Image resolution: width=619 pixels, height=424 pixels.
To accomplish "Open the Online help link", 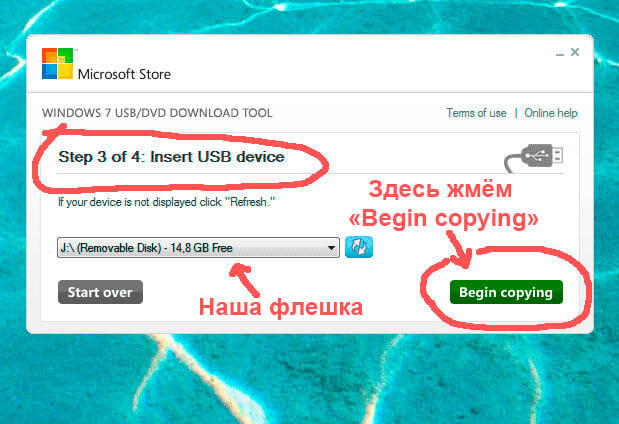I will coord(551,113).
